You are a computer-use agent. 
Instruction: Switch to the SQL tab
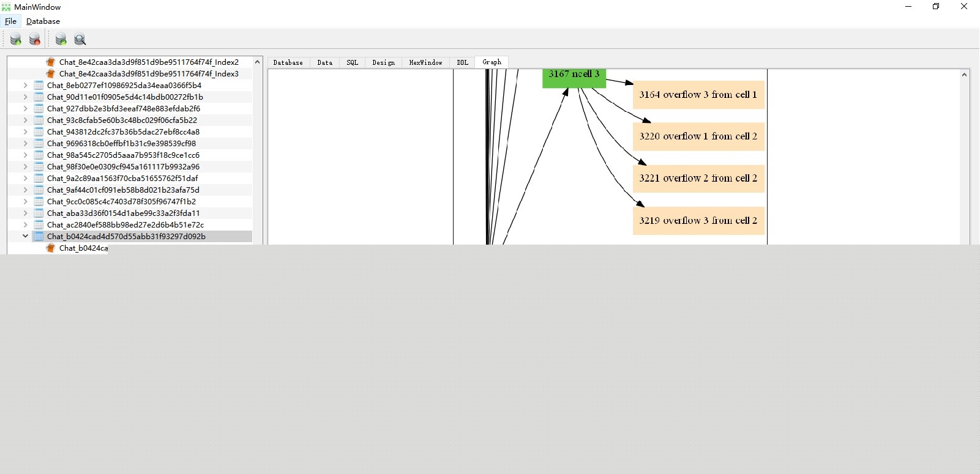coord(352,62)
